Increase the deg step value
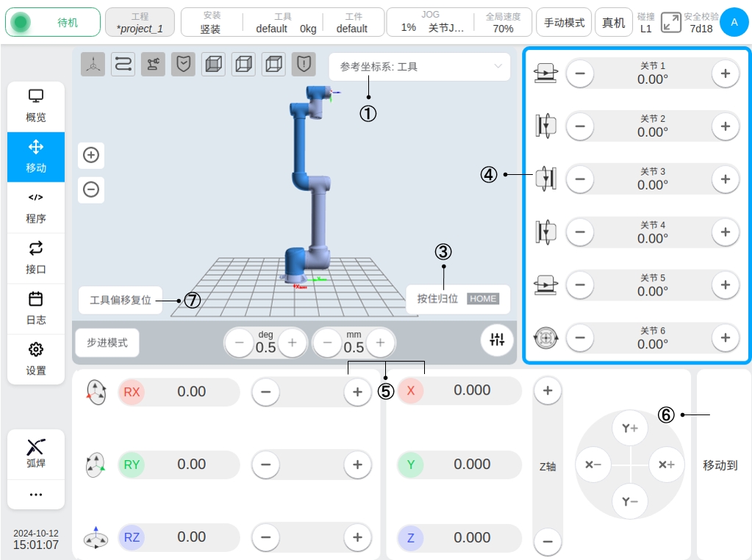Screen dimensions: 752x560 [292, 342]
